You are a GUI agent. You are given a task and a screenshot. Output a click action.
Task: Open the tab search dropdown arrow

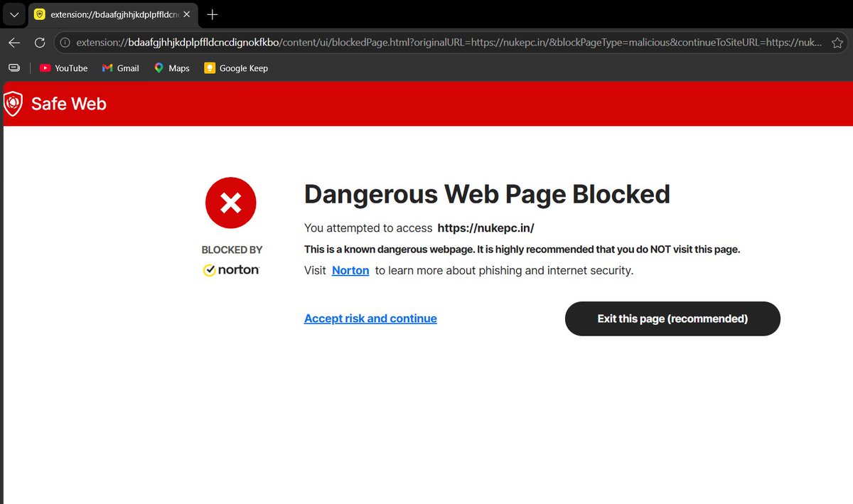click(x=14, y=14)
